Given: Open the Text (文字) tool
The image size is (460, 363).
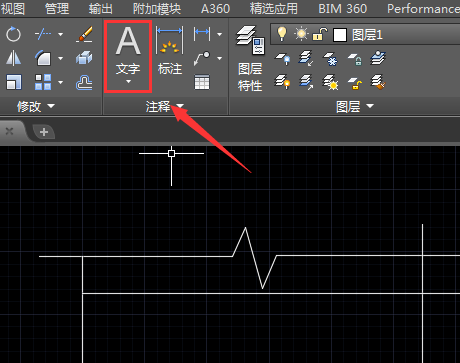Looking at the screenshot, I should (x=128, y=56).
